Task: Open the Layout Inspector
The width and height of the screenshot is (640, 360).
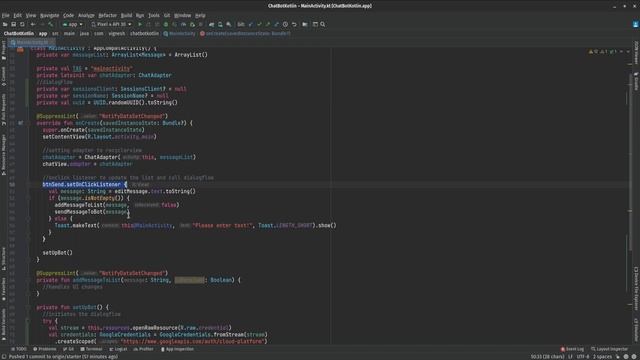Action: click(x=609, y=349)
